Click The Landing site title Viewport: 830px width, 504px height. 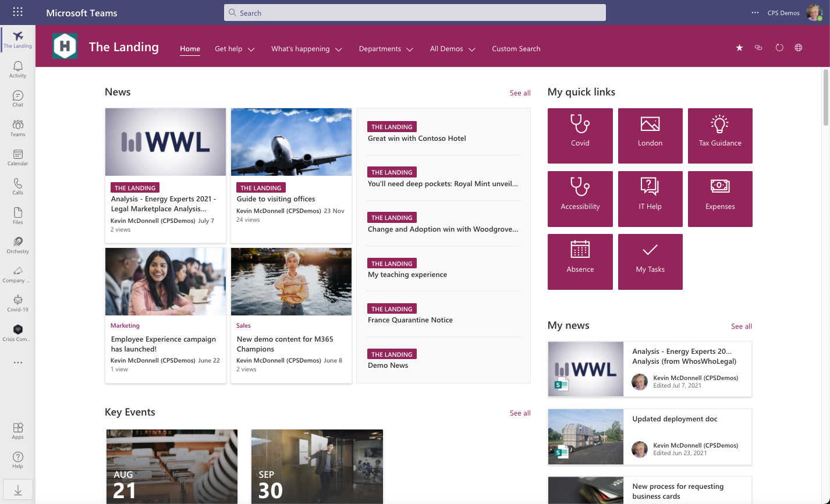124,47
